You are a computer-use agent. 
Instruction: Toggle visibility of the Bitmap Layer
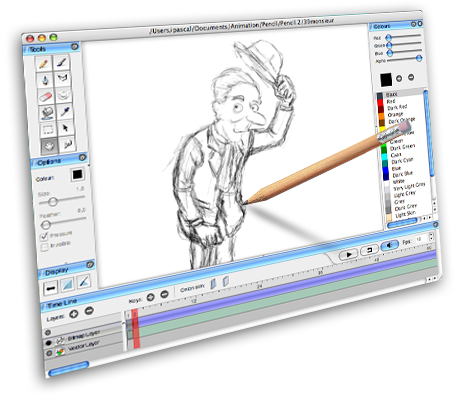(49, 343)
